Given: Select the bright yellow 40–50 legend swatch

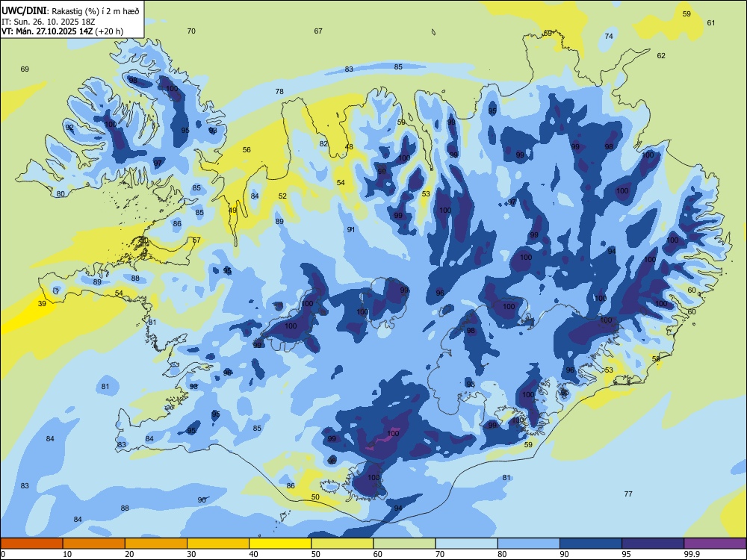Looking at the screenshot, I should 280,544.
